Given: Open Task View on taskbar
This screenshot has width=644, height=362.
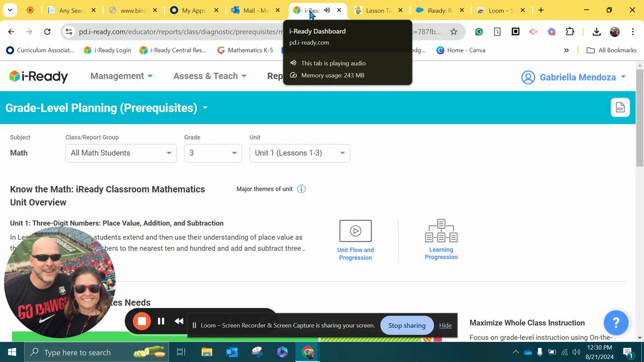Looking at the screenshot, I should click(181, 352).
